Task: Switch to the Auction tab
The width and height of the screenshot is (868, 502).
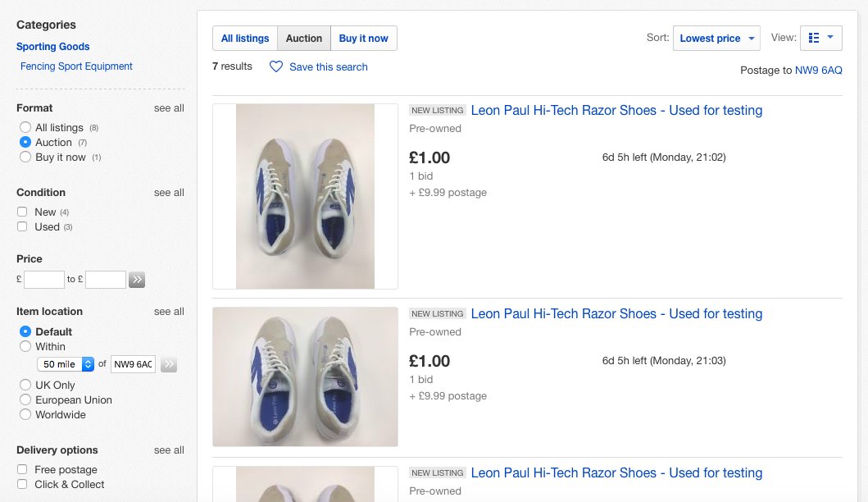Action: coord(303,38)
